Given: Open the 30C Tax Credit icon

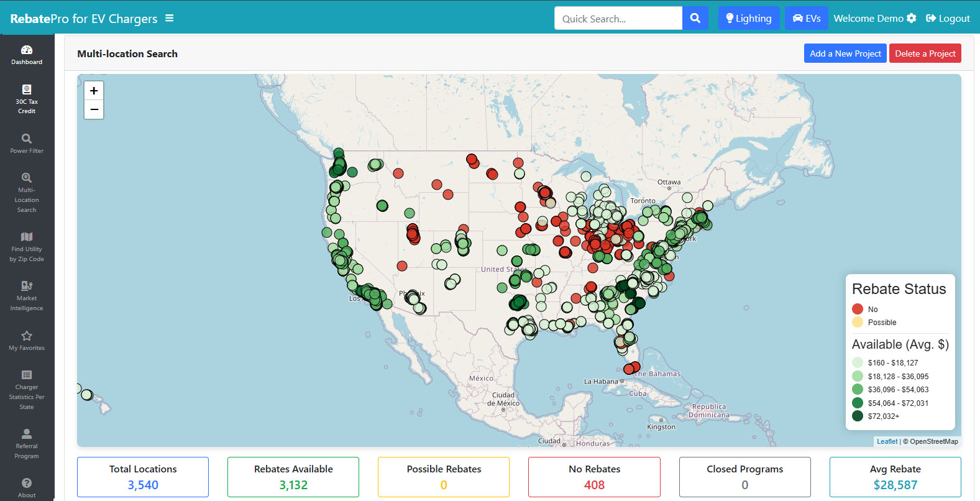Looking at the screenshot, I should (27, 90).
